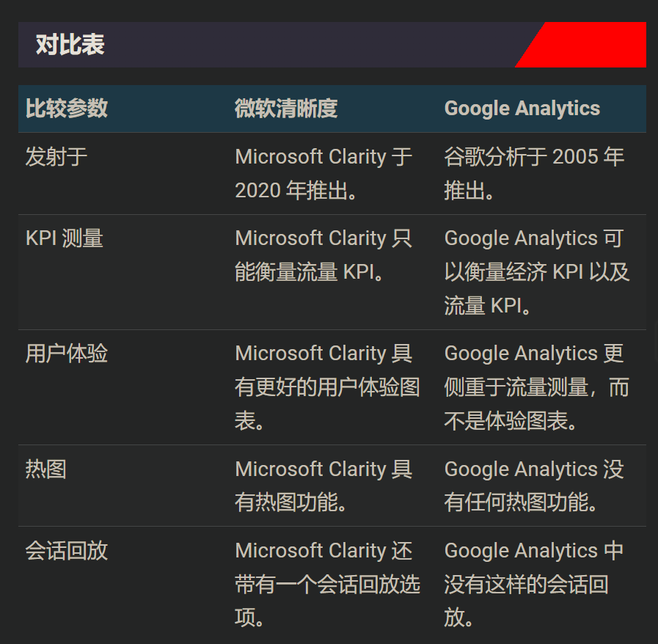Click cell saying Microsoft Clarity 于 2020 年推出
The height and width of the screenshot is (644, 658).
(323, 173)
